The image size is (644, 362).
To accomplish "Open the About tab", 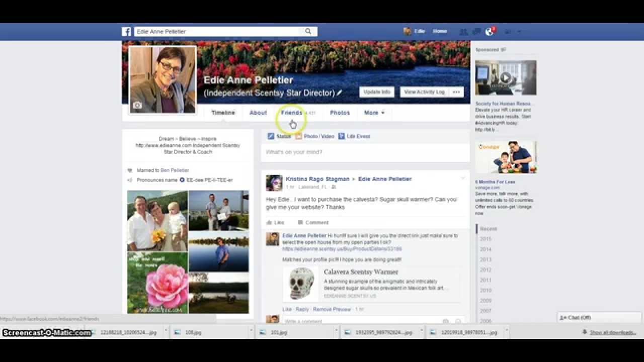I will (x=258, y=113).
